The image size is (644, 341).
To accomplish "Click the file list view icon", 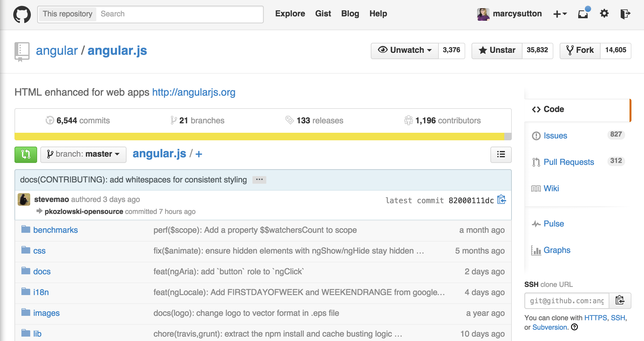I will (501, 154).
